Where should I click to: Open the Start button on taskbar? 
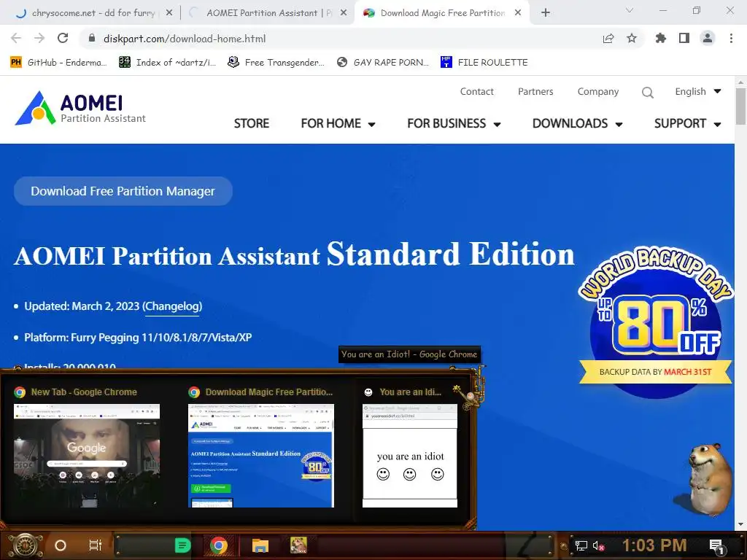point(26,545)
